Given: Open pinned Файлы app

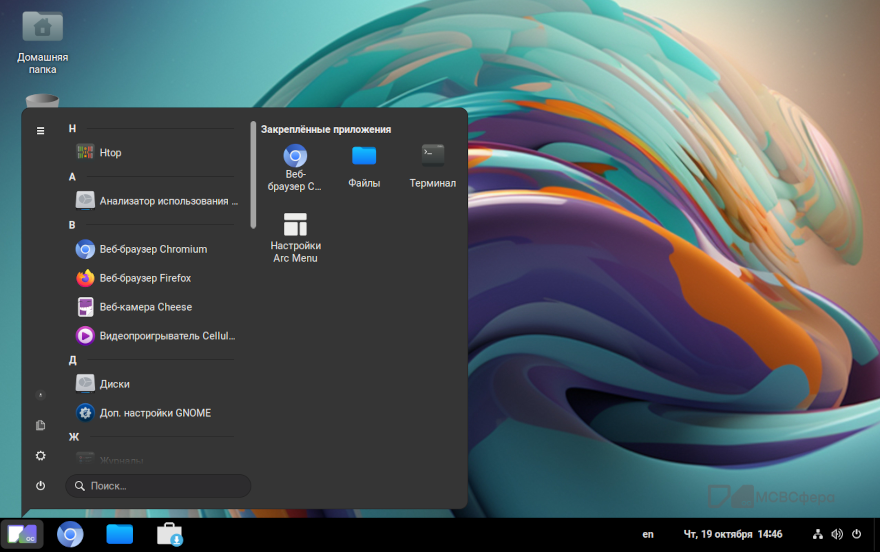Looking at the screenshot, I should pos(364,168).
